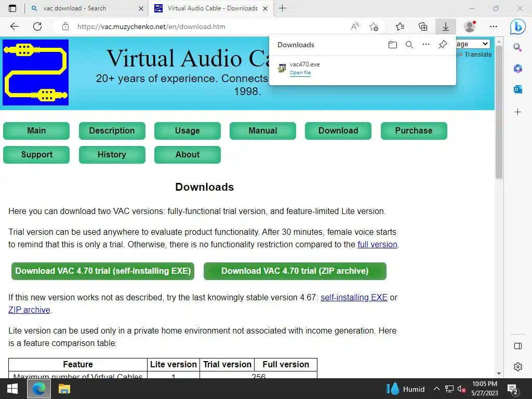Open sidebar settings gear icon

[x=518, y=367]
